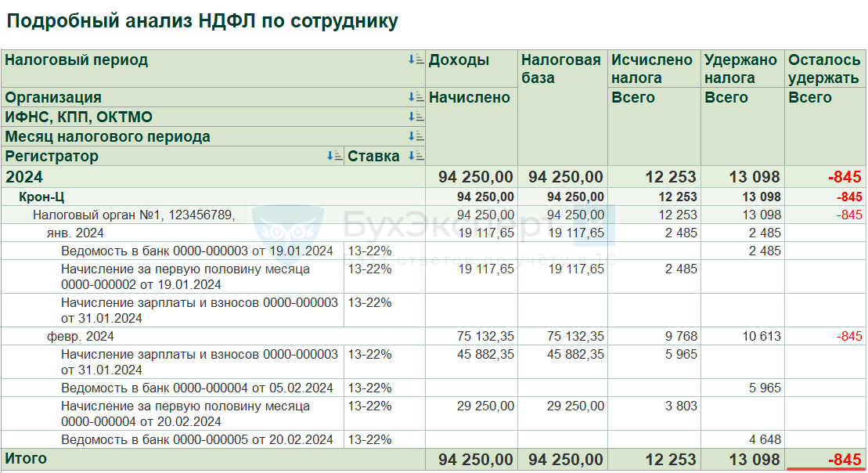Screen dimensions: 868x473
Task: Select the Удержано налога column header
Action: [740, 69]
